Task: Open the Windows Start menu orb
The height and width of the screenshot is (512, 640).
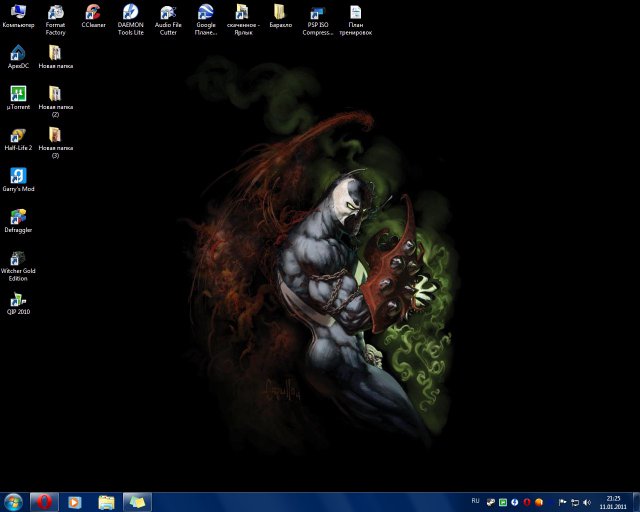Action: tap(13, 501)
